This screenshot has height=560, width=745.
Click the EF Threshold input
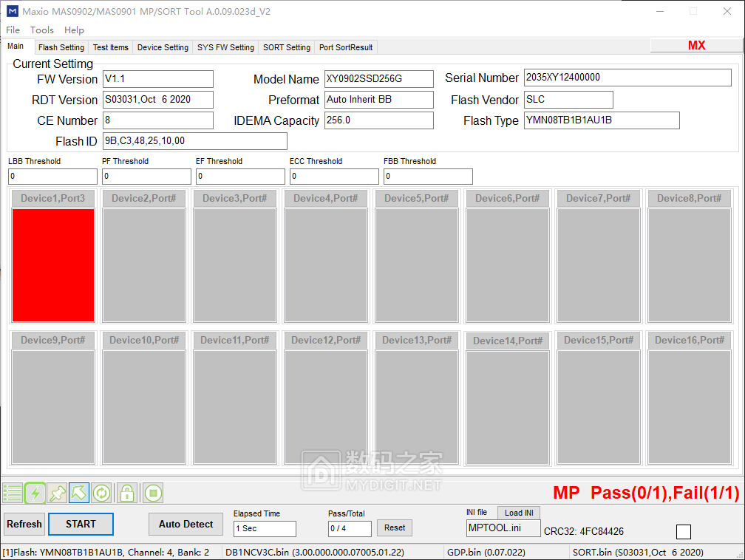tap(240, 177)
